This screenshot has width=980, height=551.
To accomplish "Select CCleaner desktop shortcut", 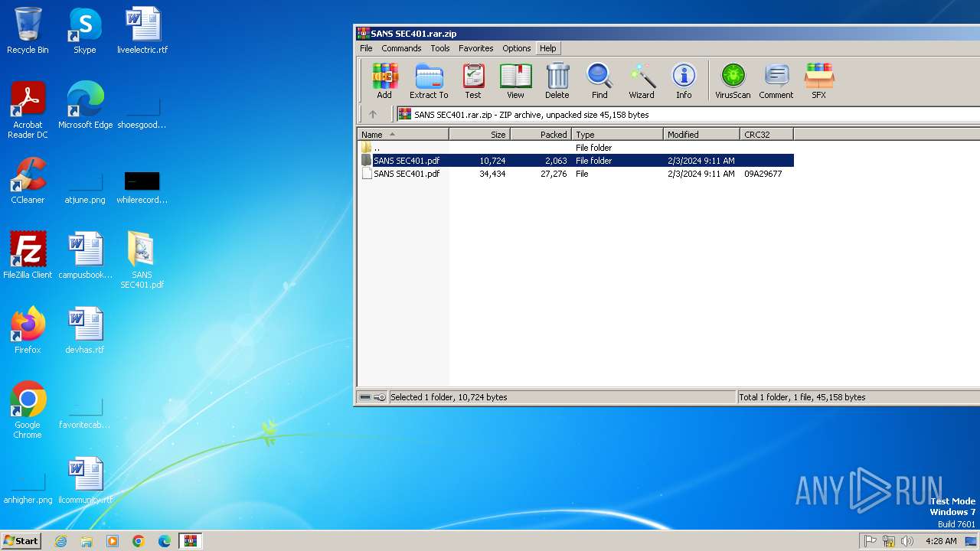I will [x=28, y=181].
